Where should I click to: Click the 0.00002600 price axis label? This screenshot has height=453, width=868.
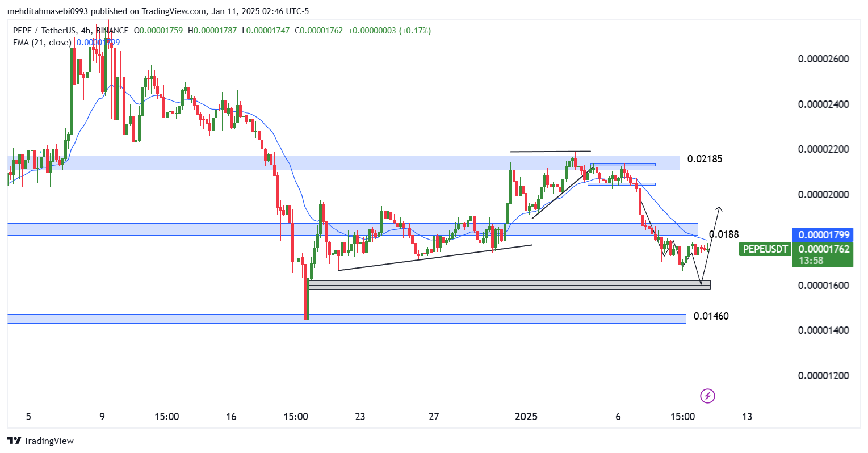point(823,59)
